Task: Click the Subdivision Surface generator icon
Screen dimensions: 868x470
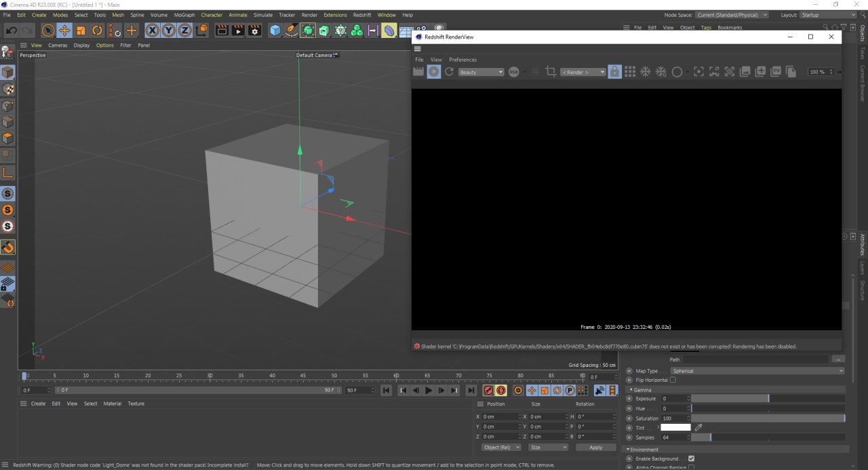Action: [308, 30]
